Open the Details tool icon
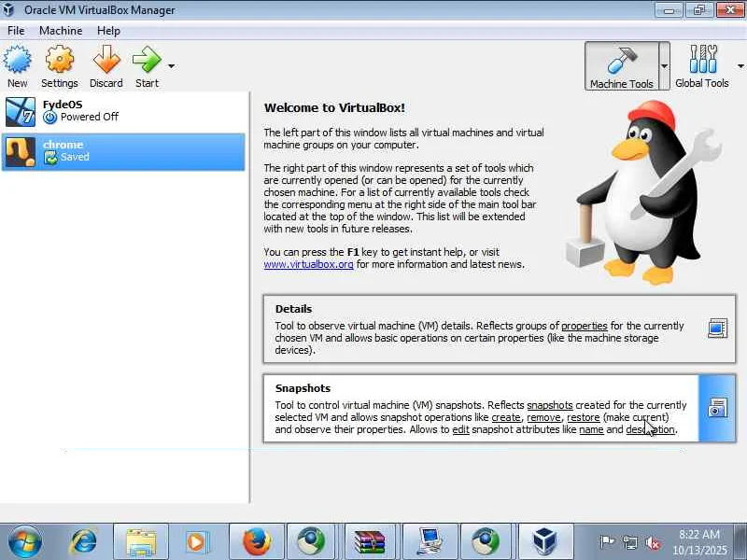Screen dimensions: 747x560 717,329
